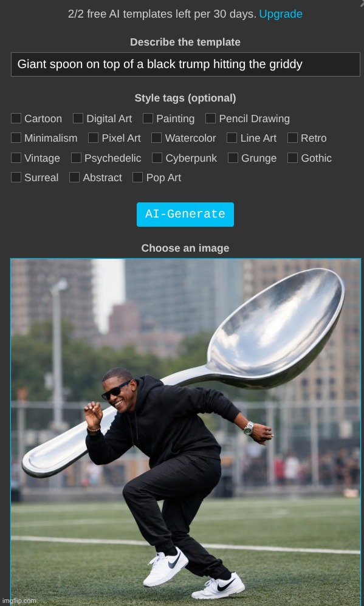Viewport: 364px width, 606px height.
Task: Focus the template description text field
Action: 185,64
